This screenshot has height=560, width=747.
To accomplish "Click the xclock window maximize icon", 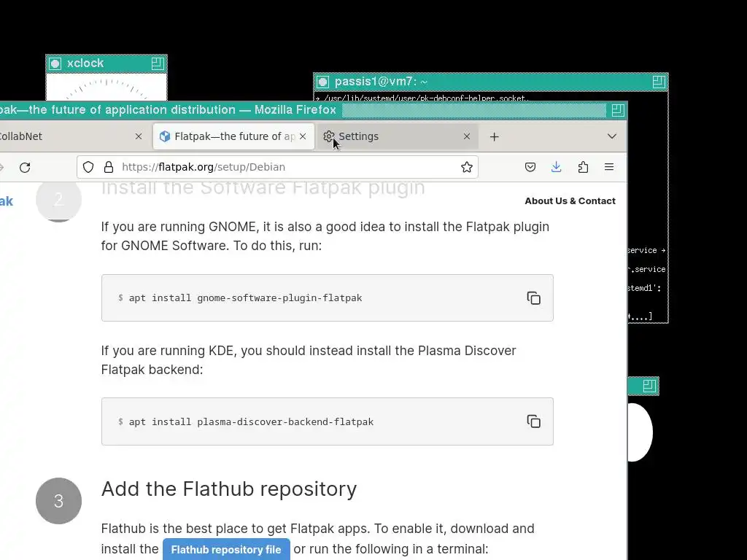I will pyautogui.click(x=158, y=64).
